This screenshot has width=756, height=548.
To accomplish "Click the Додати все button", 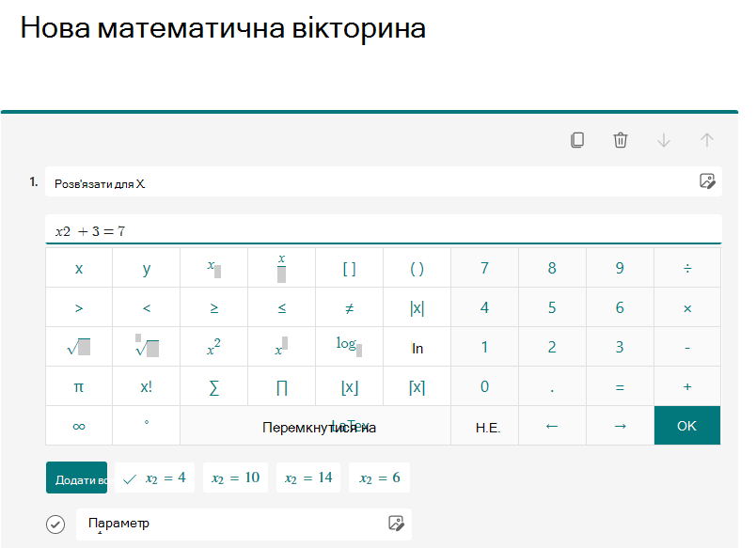I will (77, 478).
